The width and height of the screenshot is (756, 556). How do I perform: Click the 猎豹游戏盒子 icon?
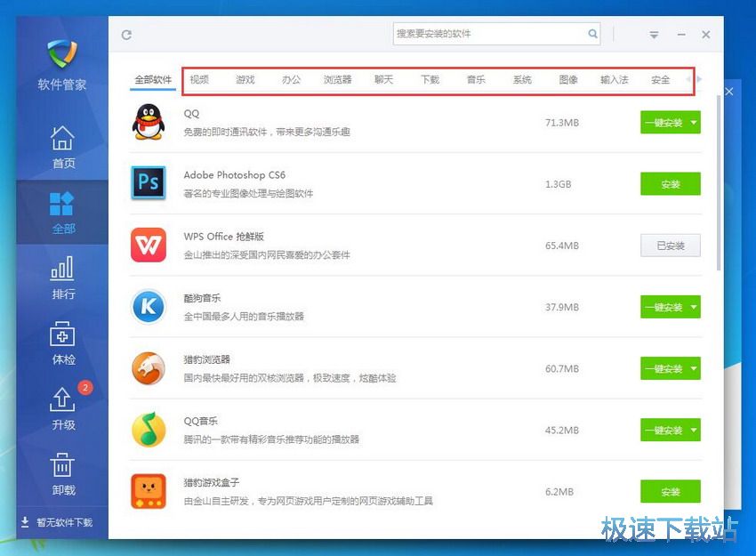pyautogui.click(x=148, y=491)
